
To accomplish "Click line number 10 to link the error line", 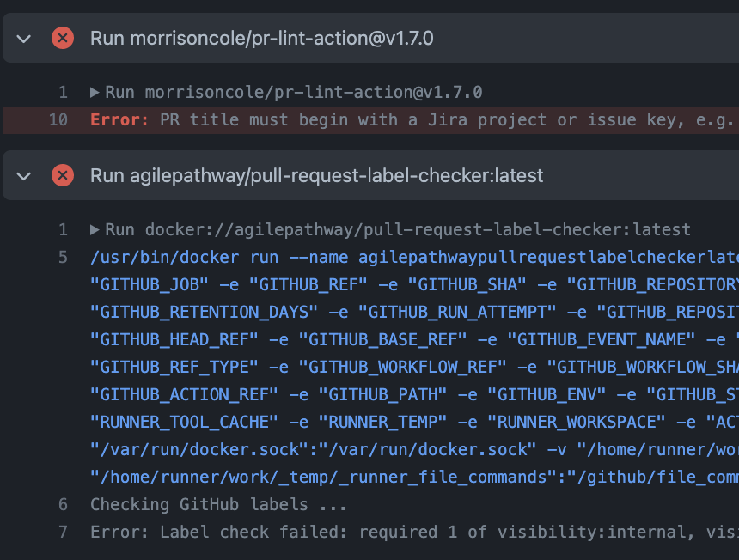I will (x=58, y=119).
